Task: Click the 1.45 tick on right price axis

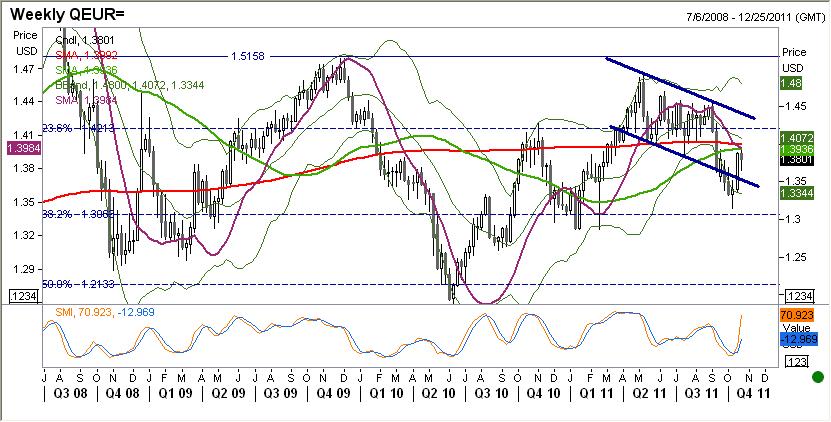Action: point(797,106)
